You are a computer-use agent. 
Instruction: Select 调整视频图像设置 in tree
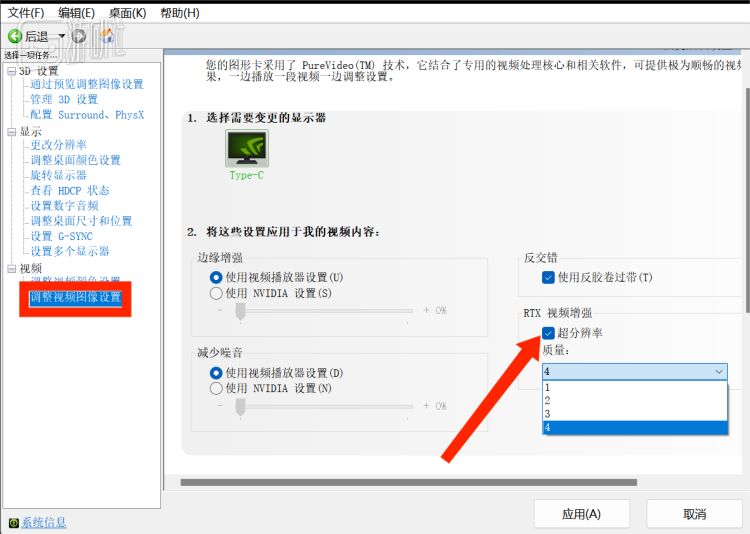tap(76, 298)
